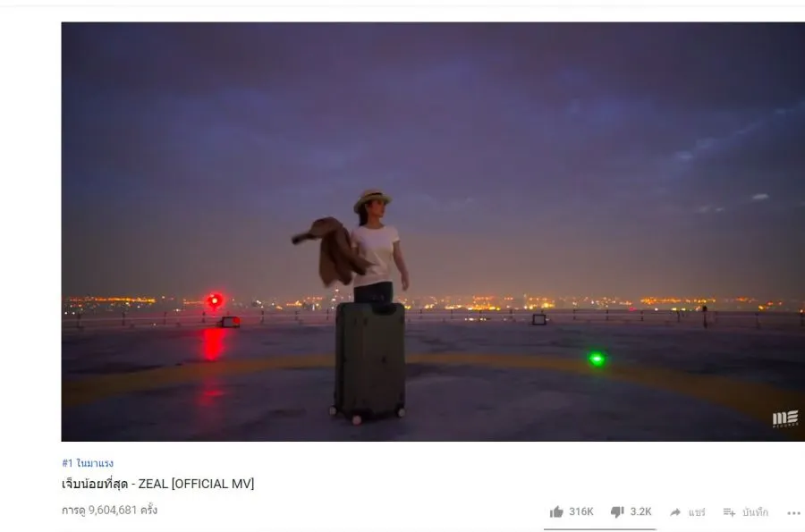805x532 pixels.
Task: Click the แชร์ share label
Action: [697, 512]
